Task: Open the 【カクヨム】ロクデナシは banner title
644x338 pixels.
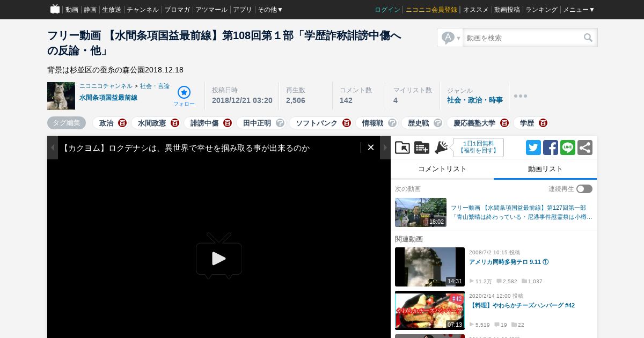Action: 185,148
